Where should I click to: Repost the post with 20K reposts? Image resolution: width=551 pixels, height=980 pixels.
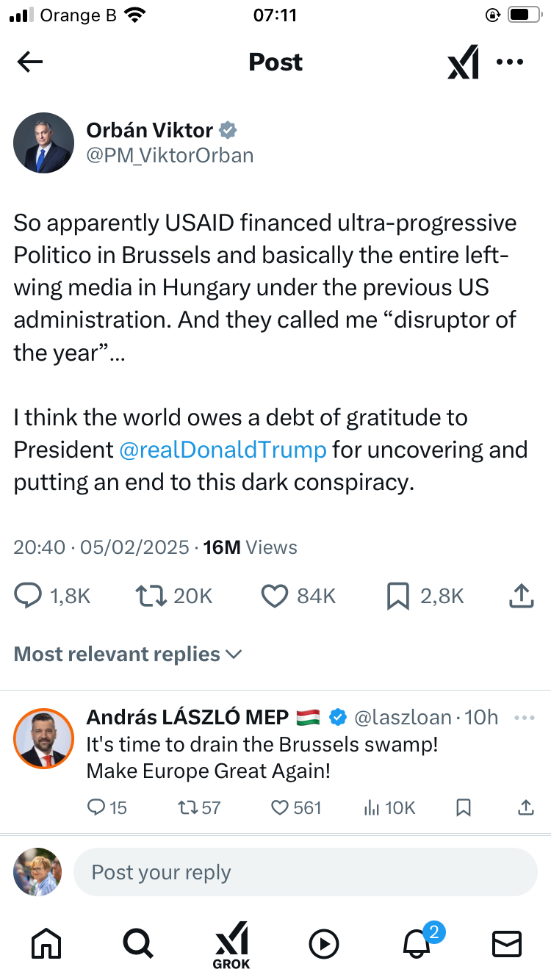click(150, 596)
